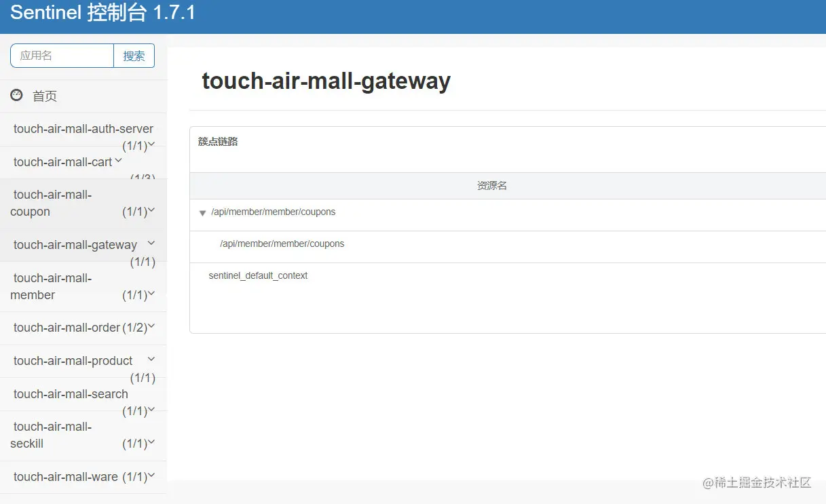
Task: Expand touch-air-mall-seckill chevron
Action: pos(151,442)
